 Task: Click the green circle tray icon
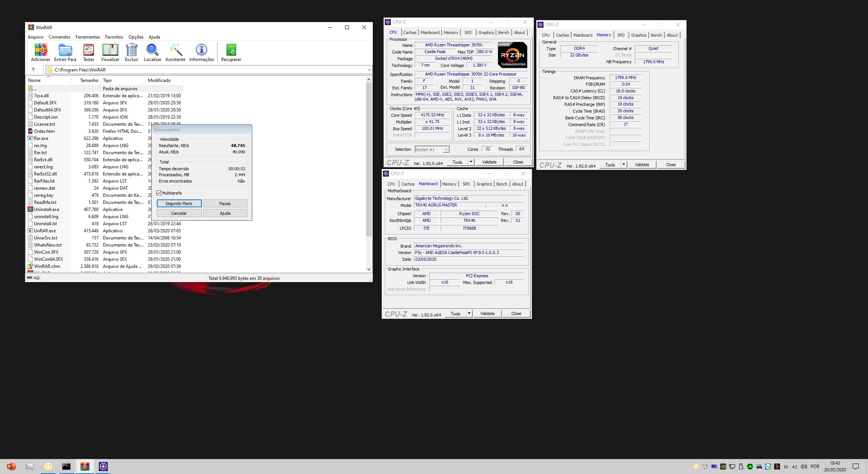pyautogui.click(x=750, y=467)
